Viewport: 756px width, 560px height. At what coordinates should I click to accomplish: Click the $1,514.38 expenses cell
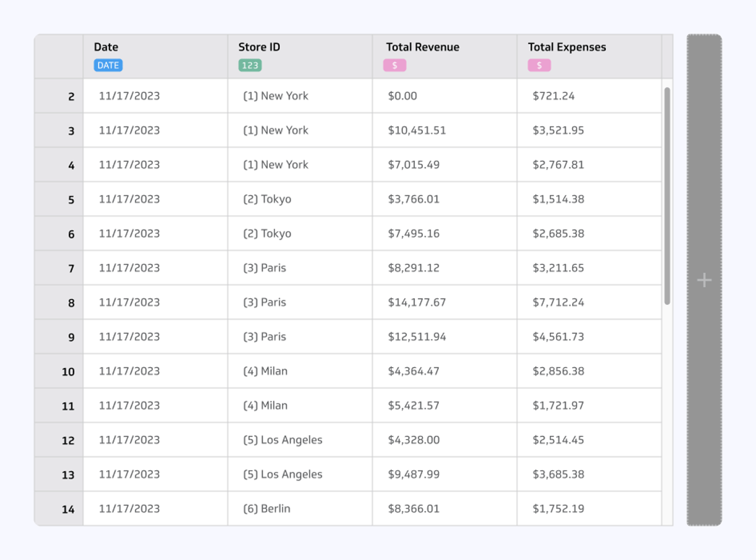pos(589,199)
